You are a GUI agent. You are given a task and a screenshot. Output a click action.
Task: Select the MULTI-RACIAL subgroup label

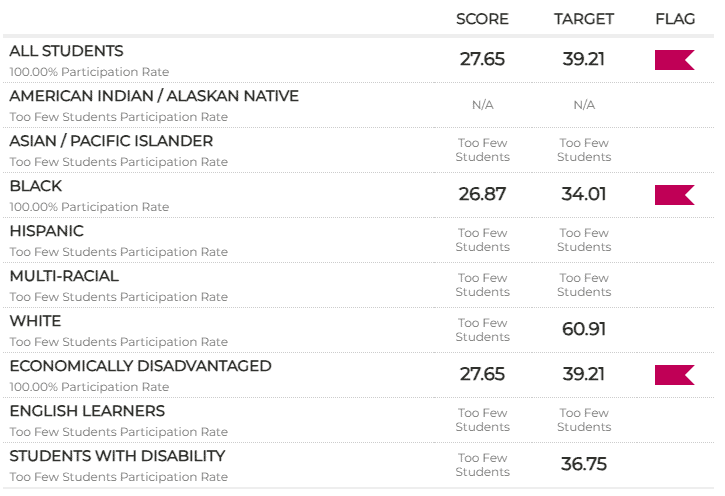64,276
